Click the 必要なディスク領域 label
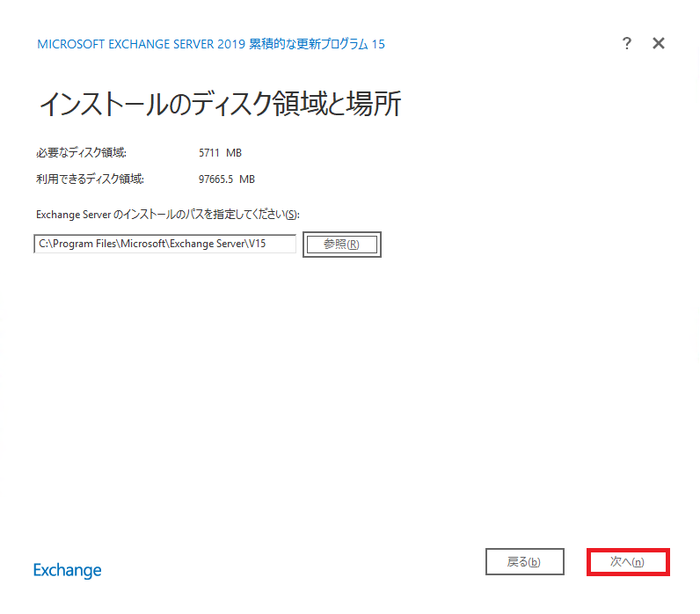This screenshot has width=700, height=614. (x=81, y=153)
